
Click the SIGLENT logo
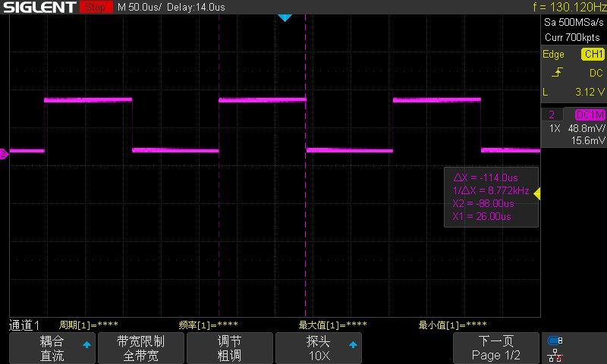[39, 7]
